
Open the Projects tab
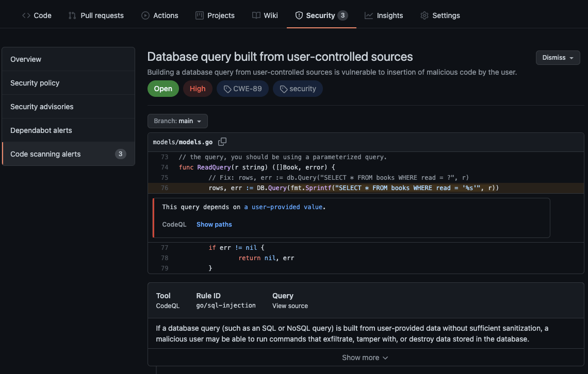(x=215, y=15)
